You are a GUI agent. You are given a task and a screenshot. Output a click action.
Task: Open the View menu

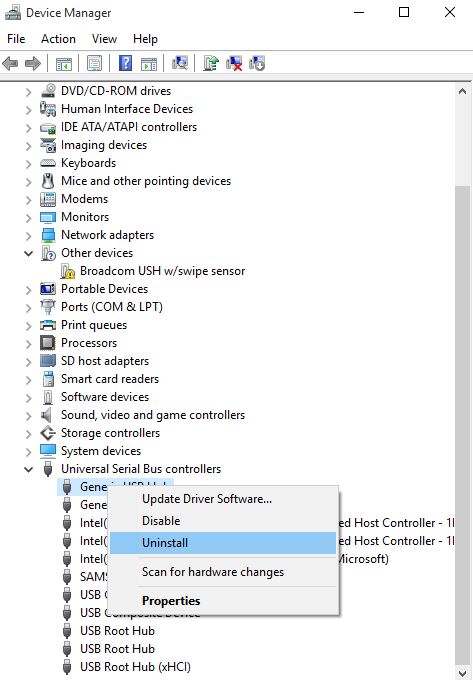pos(104,39)
